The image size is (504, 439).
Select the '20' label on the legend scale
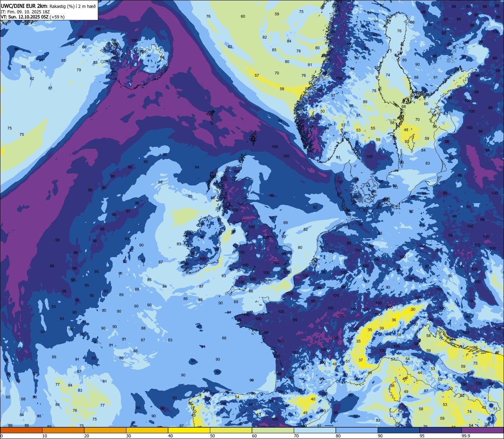(x=86, y=436)
